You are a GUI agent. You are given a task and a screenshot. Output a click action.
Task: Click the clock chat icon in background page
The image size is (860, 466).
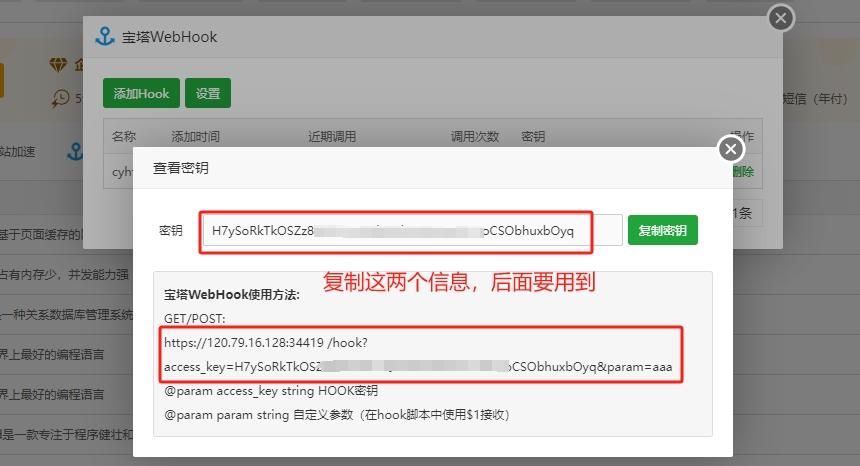(x=60, y=98)
